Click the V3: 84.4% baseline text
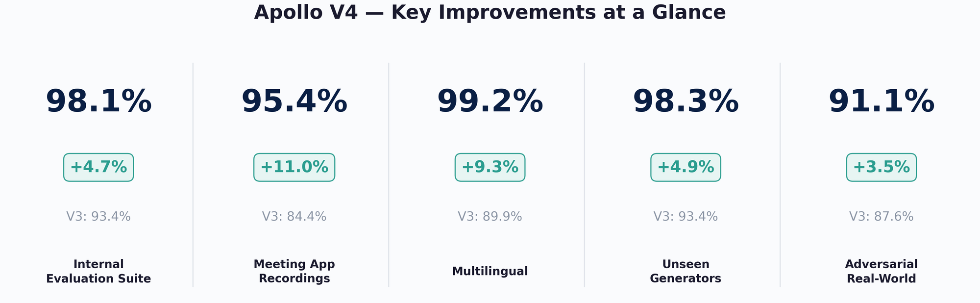The height and width of the screenshot is (303, 980). tap(294, 216)
